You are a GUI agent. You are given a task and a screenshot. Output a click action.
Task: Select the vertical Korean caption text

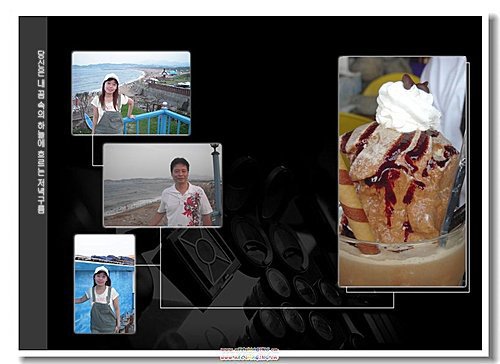pyautogui.click(x=41, y=132)
